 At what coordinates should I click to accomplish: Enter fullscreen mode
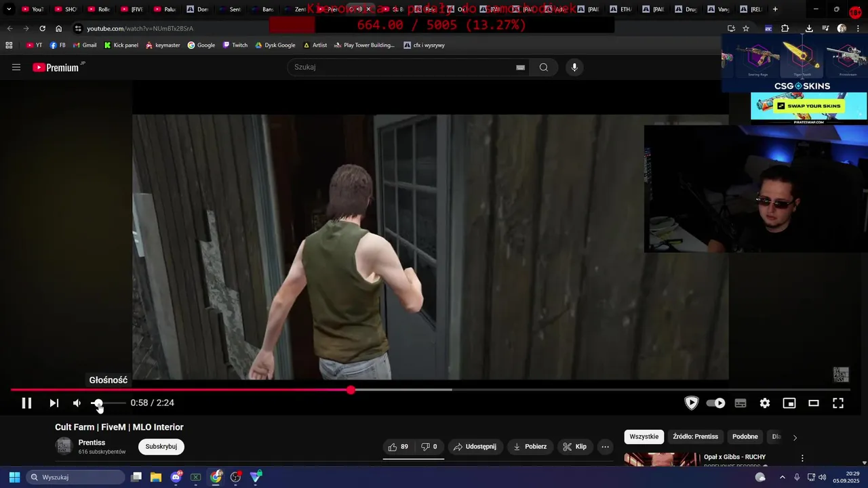point(838,403)
